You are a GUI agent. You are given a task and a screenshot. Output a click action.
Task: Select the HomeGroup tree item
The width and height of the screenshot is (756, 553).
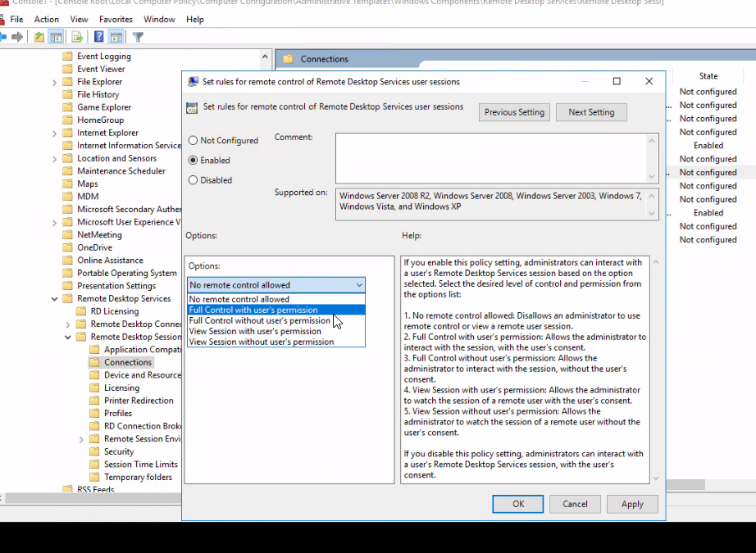click(x=100, y=120)
